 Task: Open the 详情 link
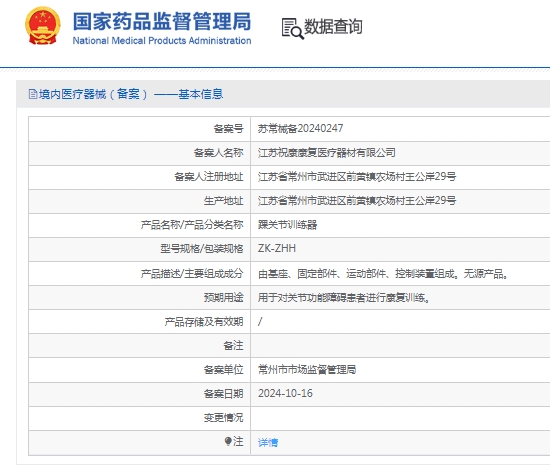coord(268,442)
